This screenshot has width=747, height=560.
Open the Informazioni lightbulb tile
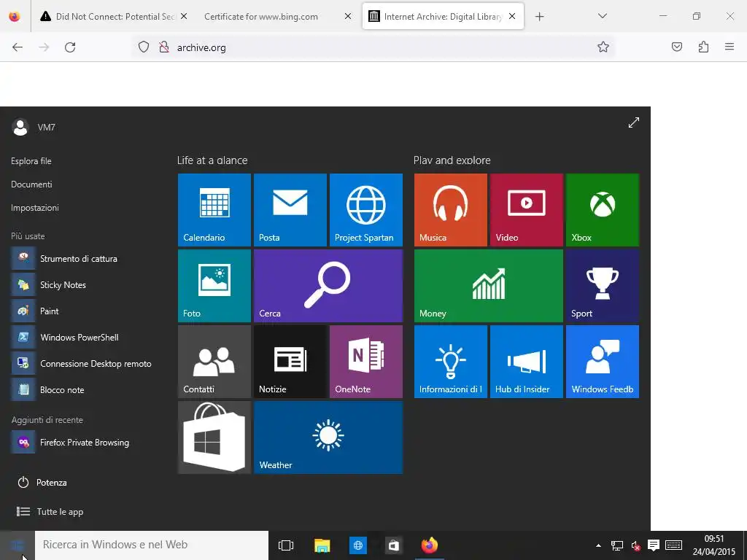(x=450, y=362)
